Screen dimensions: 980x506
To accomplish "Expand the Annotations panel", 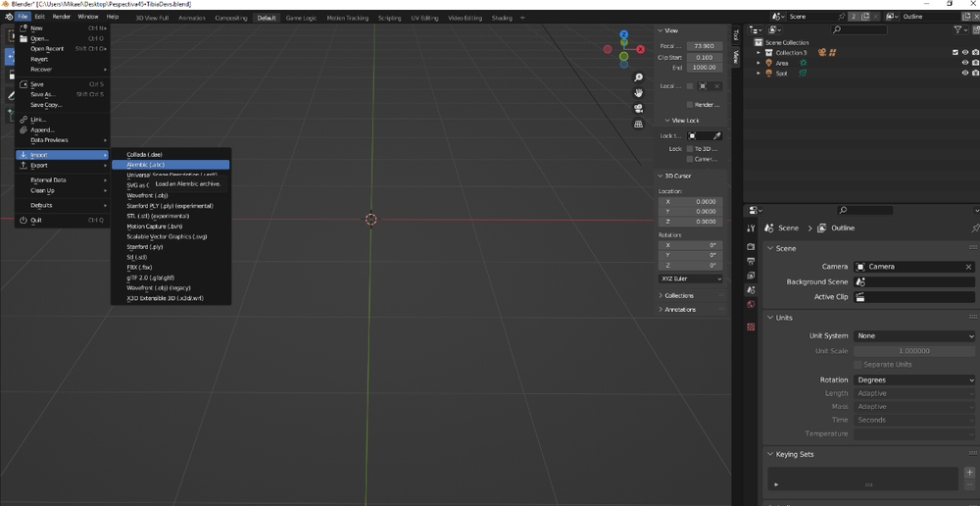I will click(x=680, y=309).
